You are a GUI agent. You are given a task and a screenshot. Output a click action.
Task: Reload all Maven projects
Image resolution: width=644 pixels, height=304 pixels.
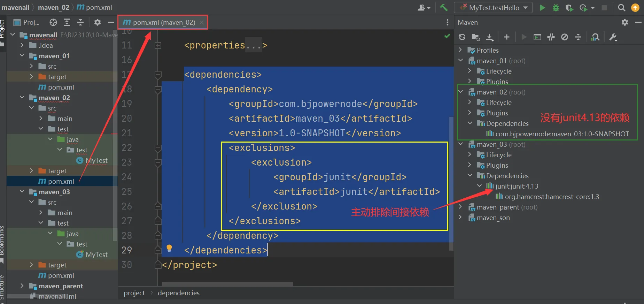[462, 37]
